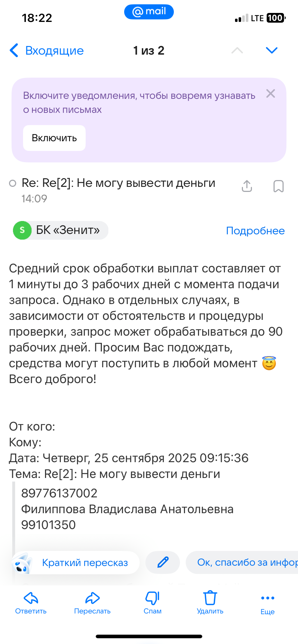Tap the pencil compose reply icon
Viewport: 298px width, 644px height.
pyautogui.click(x=163, y=562)
